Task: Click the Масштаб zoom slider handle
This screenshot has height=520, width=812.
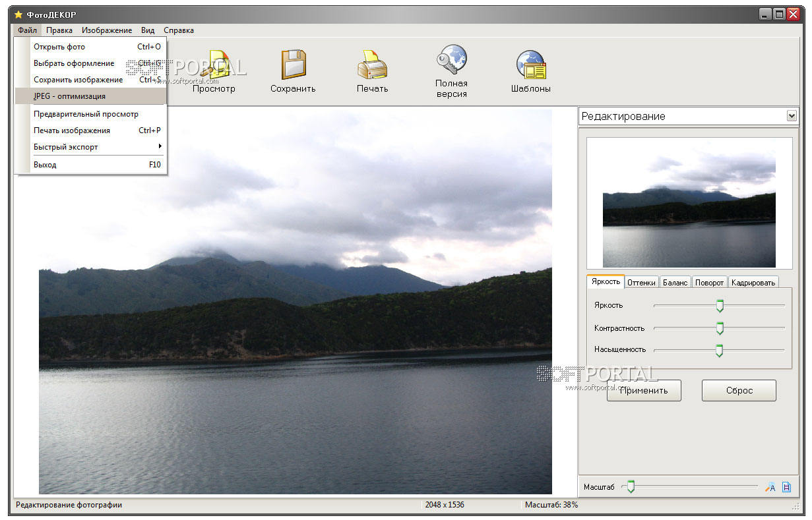Action: pyautogui.click(x=631, y=487)
